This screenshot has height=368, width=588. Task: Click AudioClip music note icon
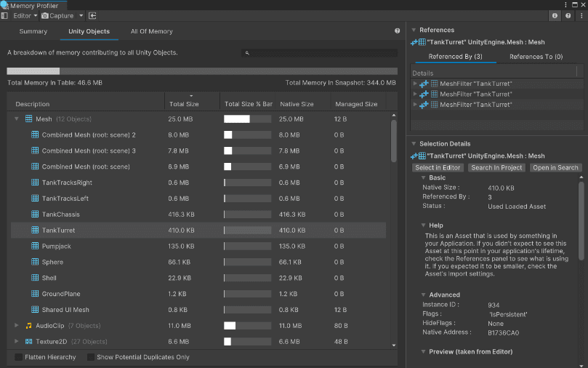click(28, 326)
